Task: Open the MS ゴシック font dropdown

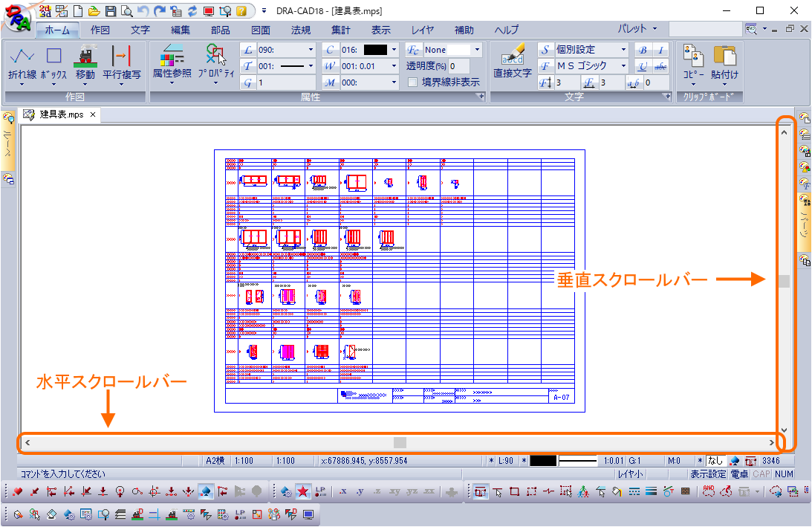Action: pos(623,66)
